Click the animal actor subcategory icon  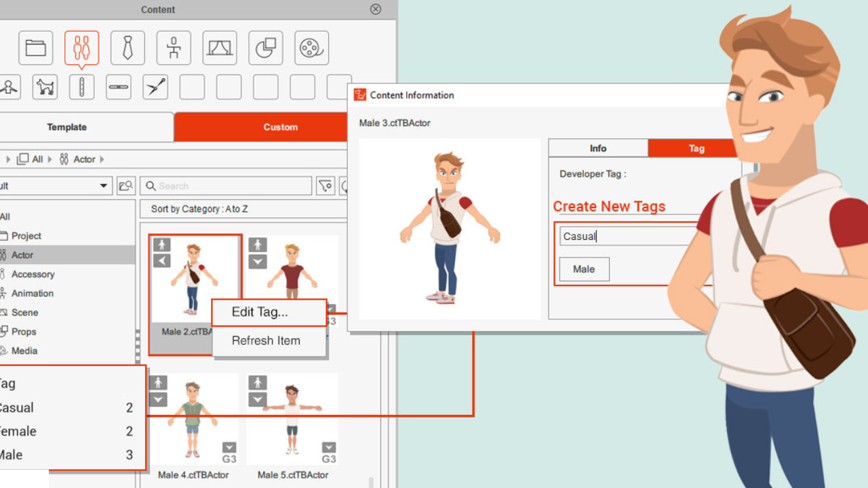45,87
